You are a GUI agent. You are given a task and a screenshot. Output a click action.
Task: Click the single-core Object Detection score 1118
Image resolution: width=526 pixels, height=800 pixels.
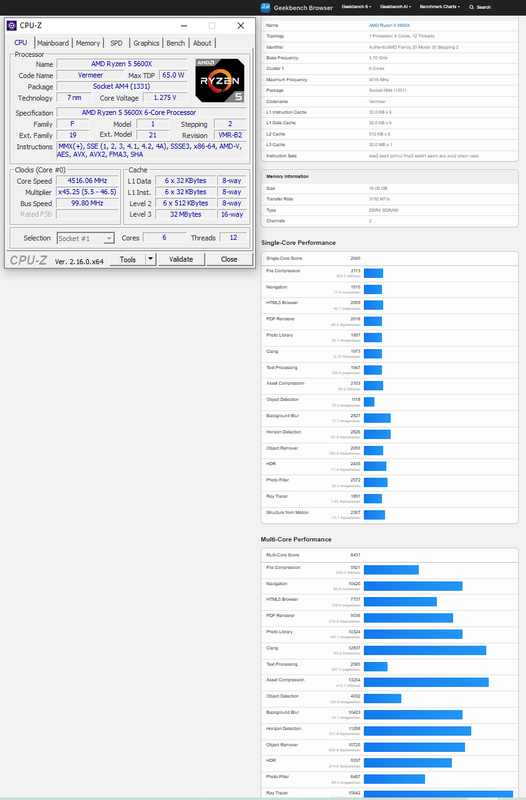coord(356,399)
